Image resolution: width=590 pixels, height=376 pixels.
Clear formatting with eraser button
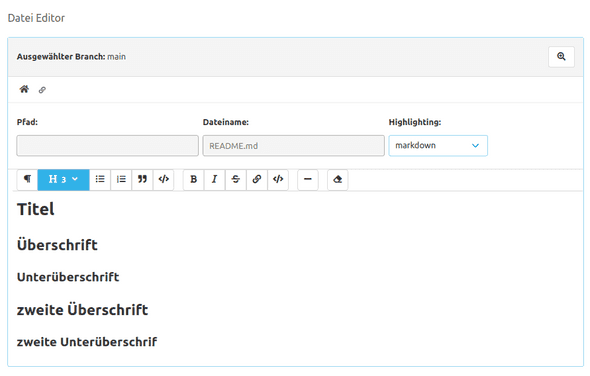338,180
